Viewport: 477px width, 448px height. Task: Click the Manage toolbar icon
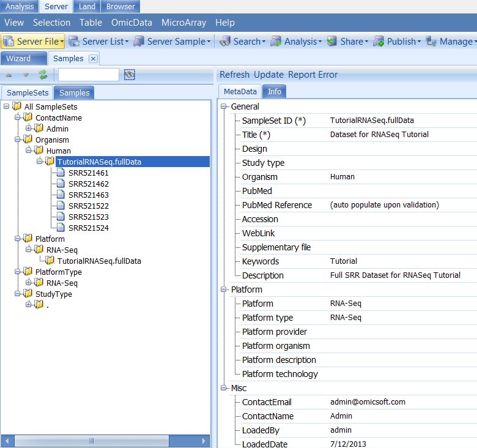click(x=431, y=41)
